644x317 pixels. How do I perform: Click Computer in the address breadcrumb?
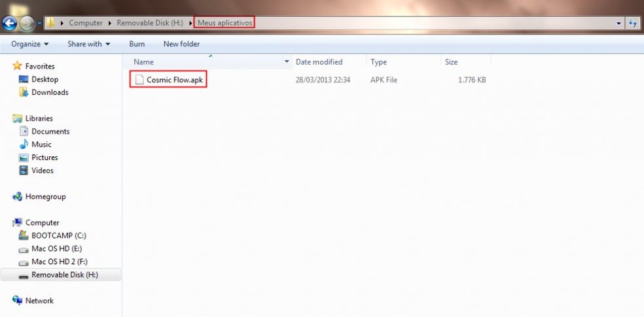(86, 23)
